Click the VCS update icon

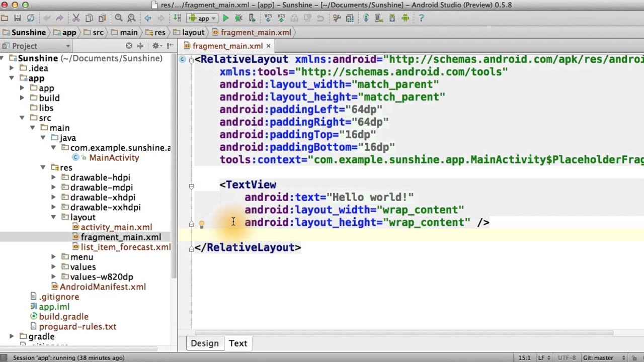pos(268,18)
